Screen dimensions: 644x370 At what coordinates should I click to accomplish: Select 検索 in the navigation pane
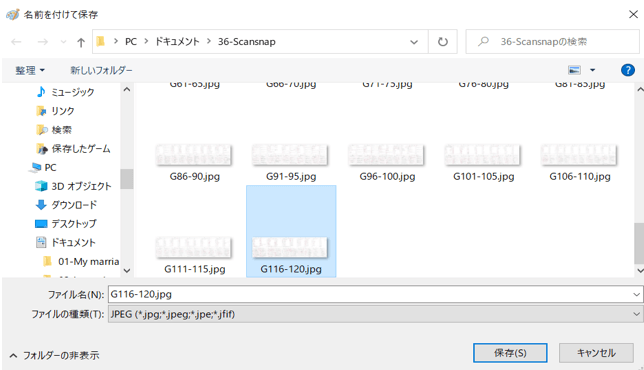pos(62,130)
